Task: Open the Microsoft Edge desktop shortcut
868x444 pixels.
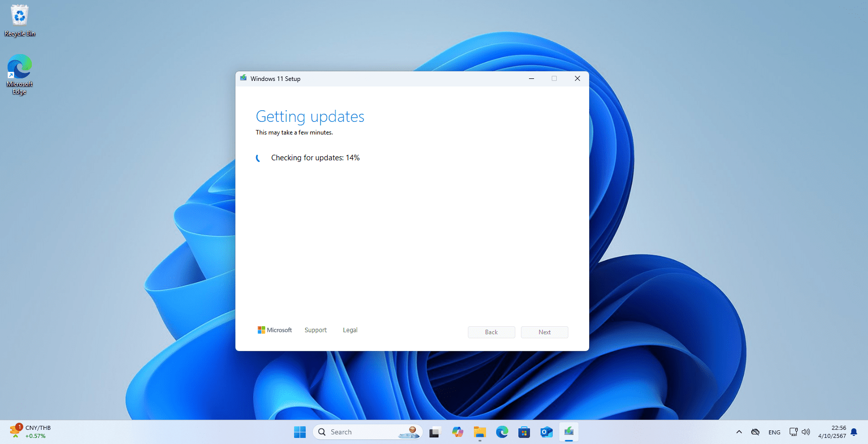Action: coord(20,74)
